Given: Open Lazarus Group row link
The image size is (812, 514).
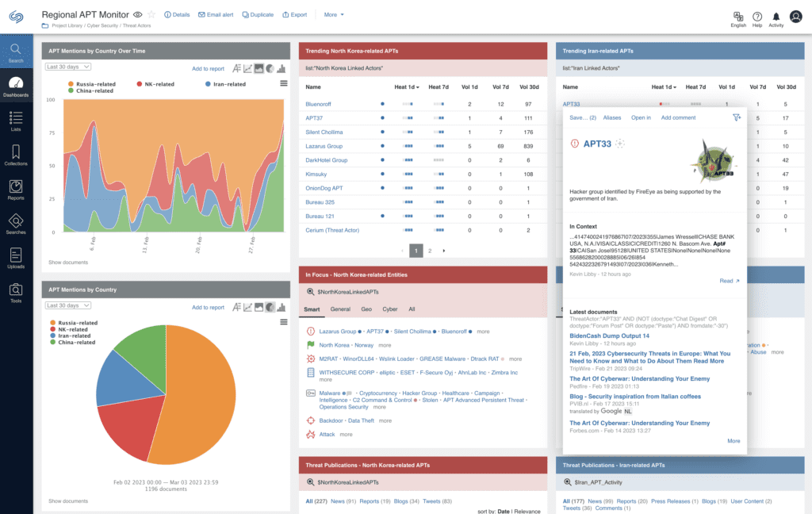Looking at the screenshot, I should click(x=324, y=146).
